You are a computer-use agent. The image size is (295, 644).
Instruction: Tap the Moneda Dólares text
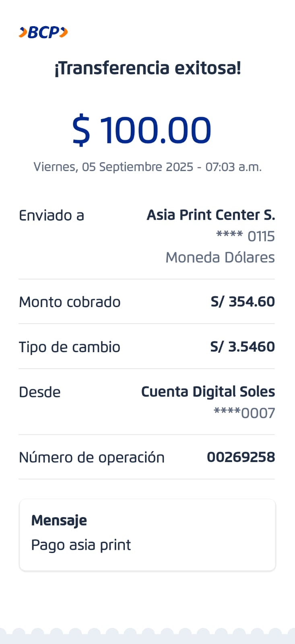point(220,257)
